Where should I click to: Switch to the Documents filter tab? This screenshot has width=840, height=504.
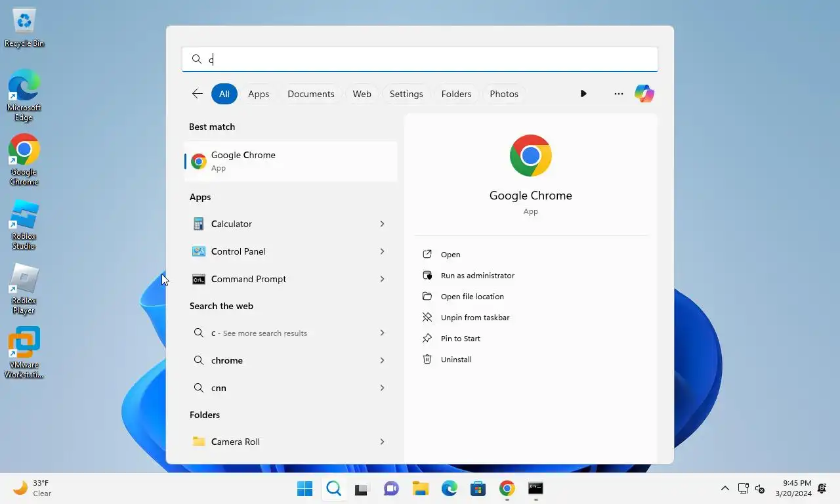click(311, 94)
